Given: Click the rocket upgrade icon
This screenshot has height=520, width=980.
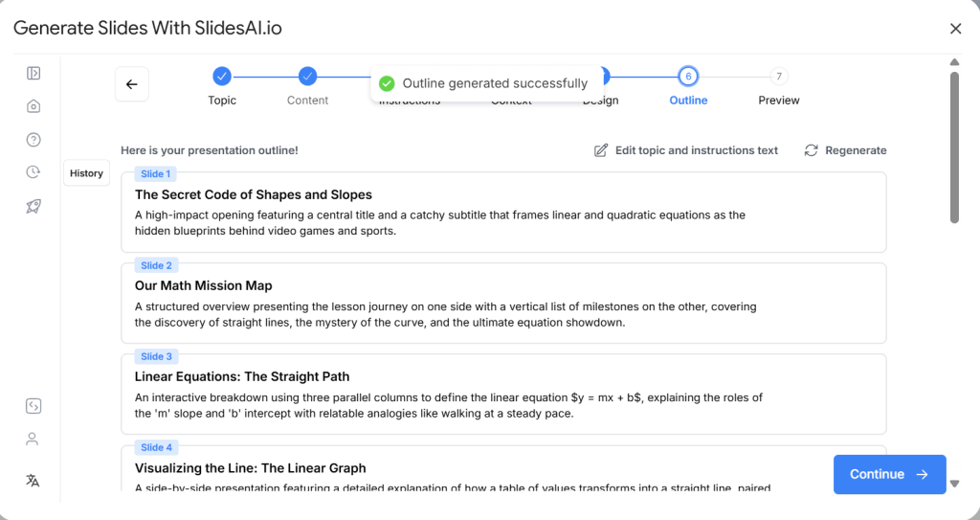Looking at the screenshot, I should click(33, 206).
